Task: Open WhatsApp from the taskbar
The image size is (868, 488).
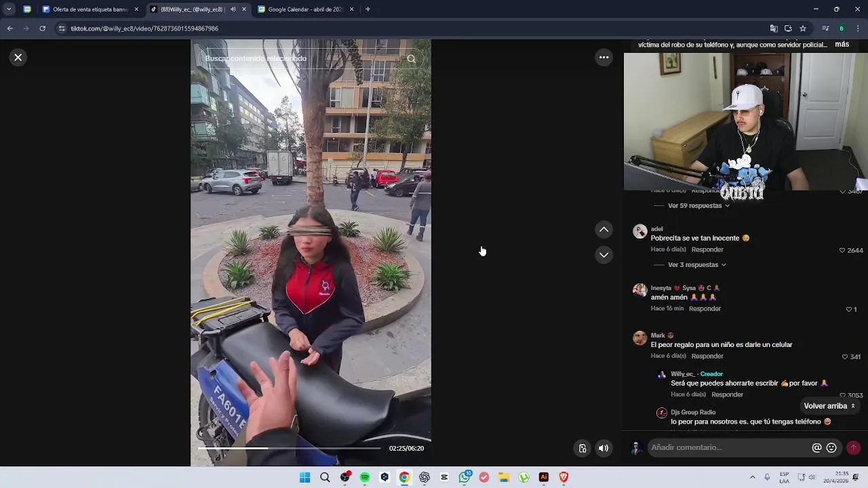Action: pyautogui.click(x=465, y=477)
